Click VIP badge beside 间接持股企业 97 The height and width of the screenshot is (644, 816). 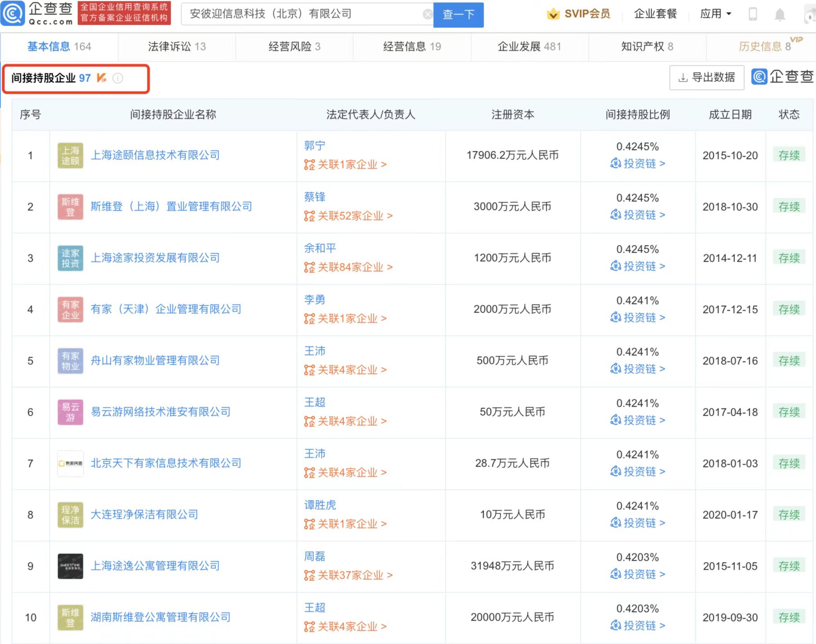[101, 78]
